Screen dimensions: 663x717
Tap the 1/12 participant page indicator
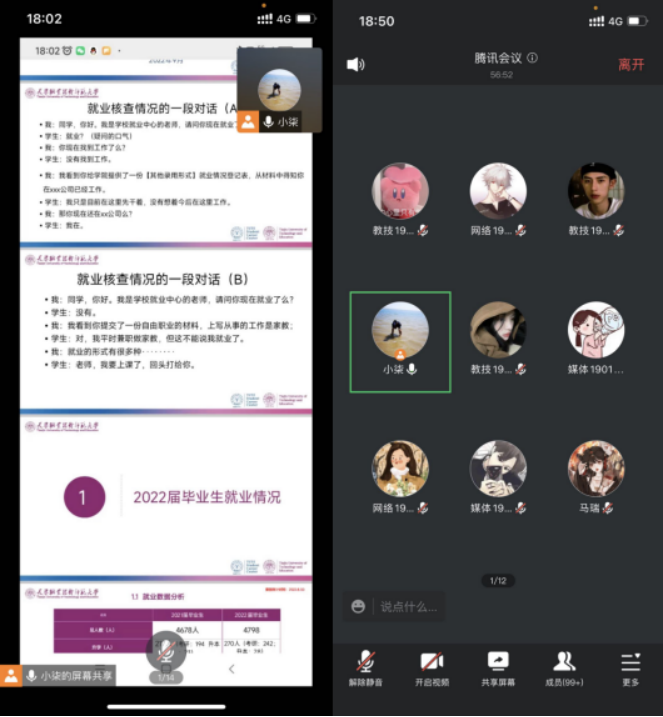497,580
